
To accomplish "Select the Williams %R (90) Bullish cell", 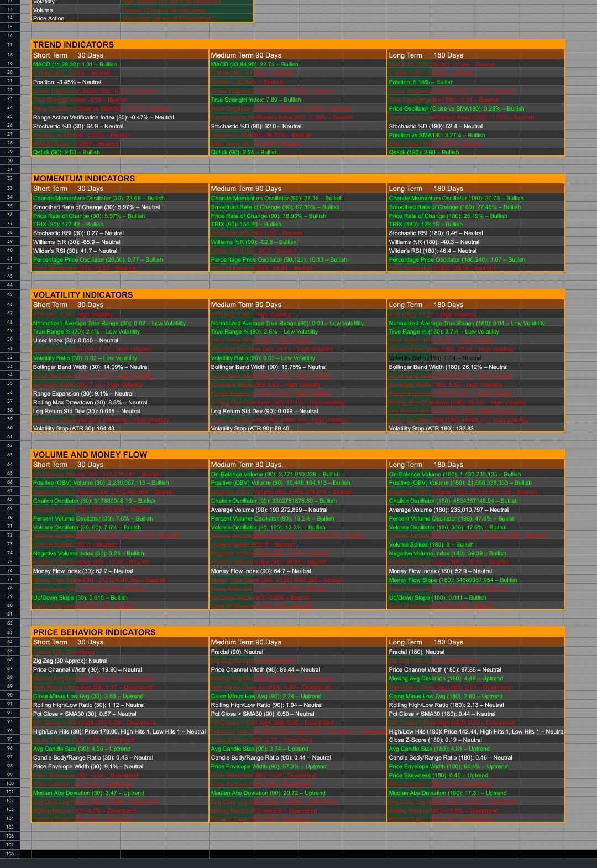I will pos(254,242).
